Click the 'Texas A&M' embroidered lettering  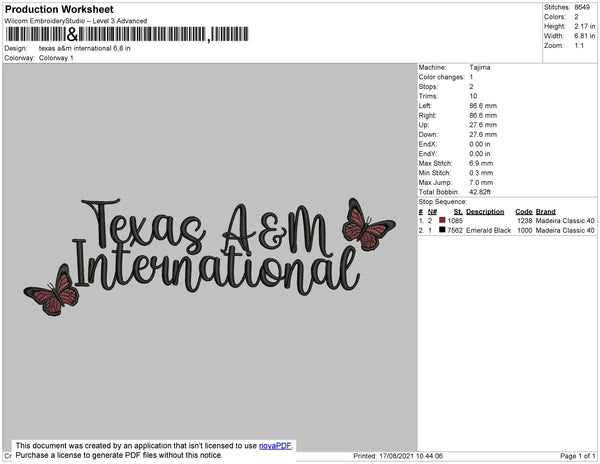pyautogui.click(x=207, y=228)
